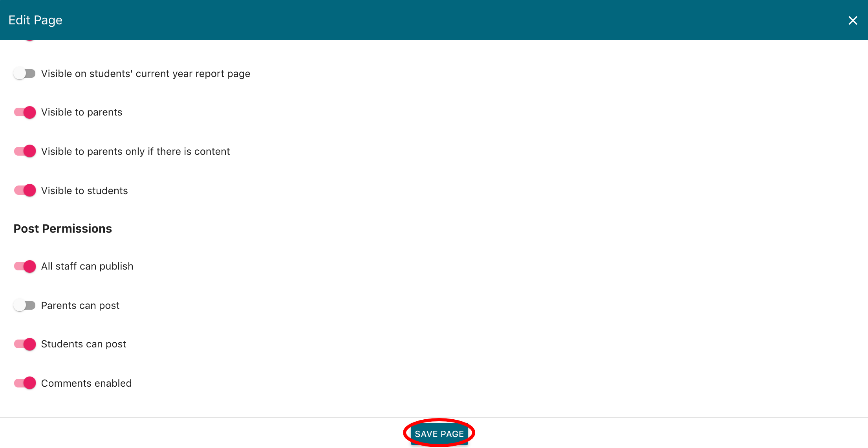The width and height of the screenshot is (868, 448).
Task: Click the 'Visible to parents' label text
Action: pyautogui.click(x=82, y=112)
